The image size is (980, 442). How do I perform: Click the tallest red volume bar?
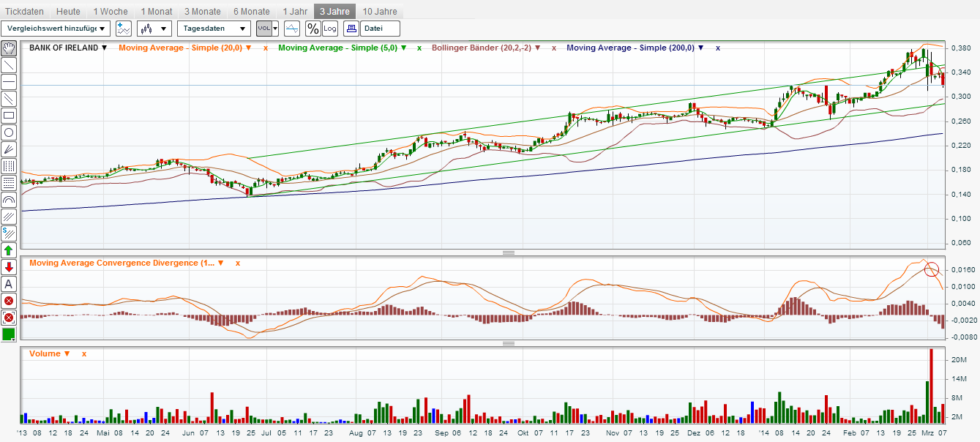click(931, 386)
